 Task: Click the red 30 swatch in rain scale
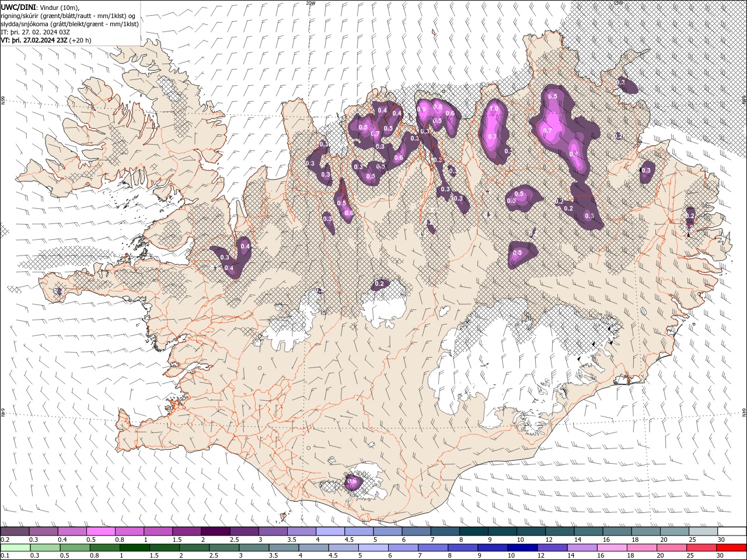click(x=732, y=548)
